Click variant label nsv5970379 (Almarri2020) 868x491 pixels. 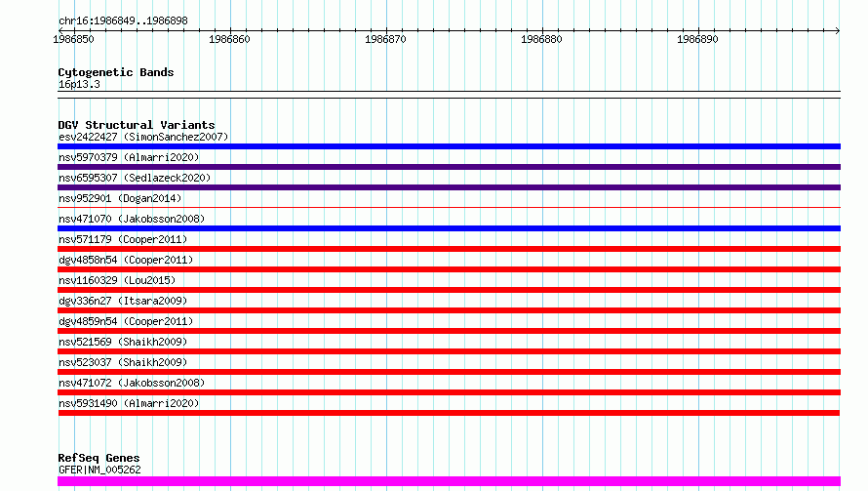point(129,157)
